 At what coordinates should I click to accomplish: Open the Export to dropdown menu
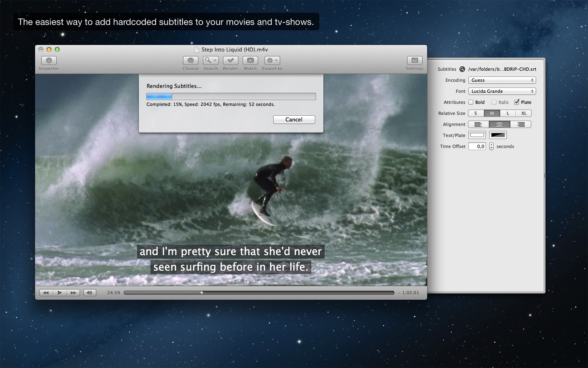[272, 61]
